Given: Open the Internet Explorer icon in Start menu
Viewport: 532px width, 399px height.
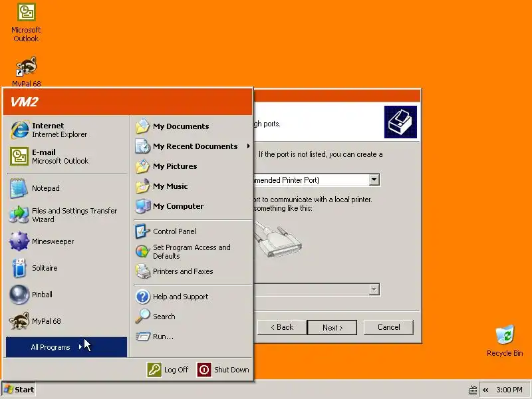Looking at the screenshot, I should pyautogui.click(x=20, y=130).
